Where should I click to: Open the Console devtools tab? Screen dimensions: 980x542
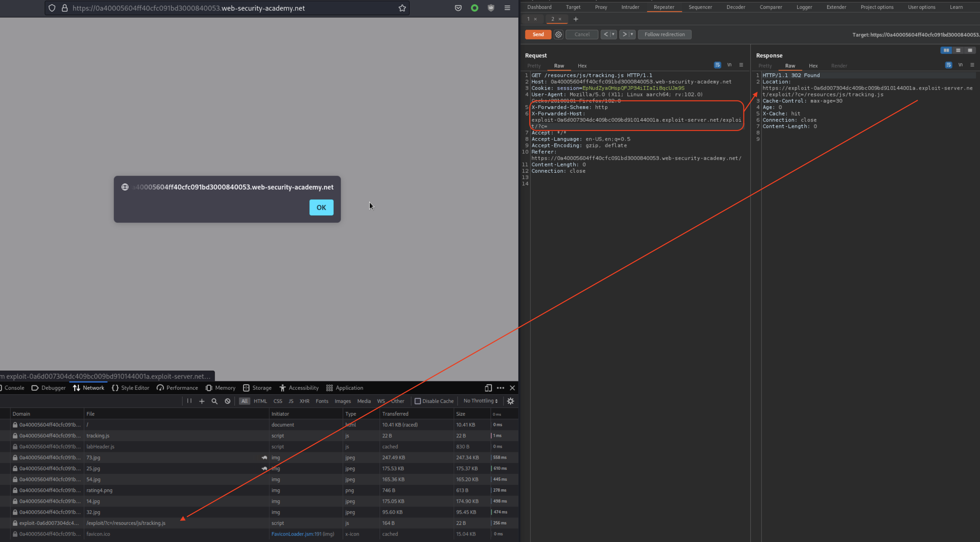pyautogui.click(x=14, y=388)
